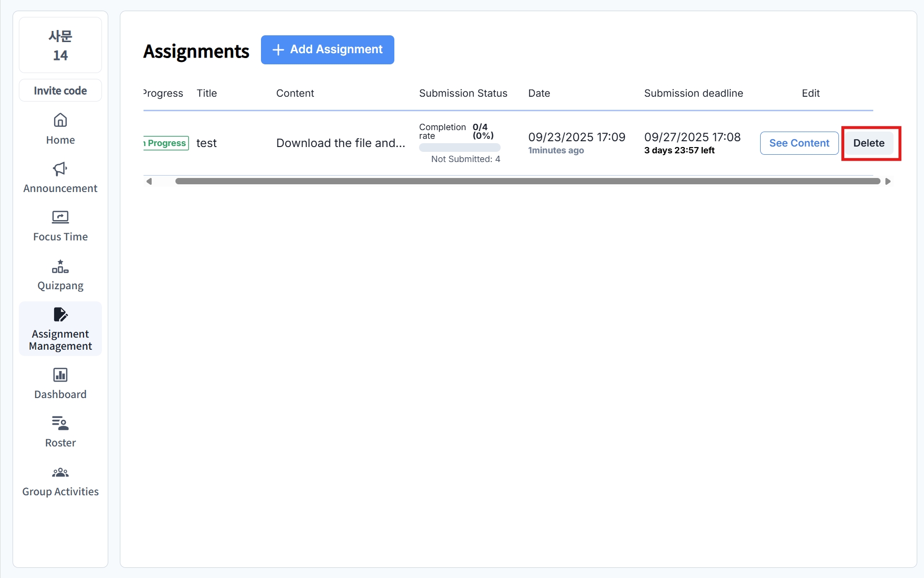Screen dimensions: 924x578
Task: Click the plus icon in Add Assignment
Action: [278, 50]
